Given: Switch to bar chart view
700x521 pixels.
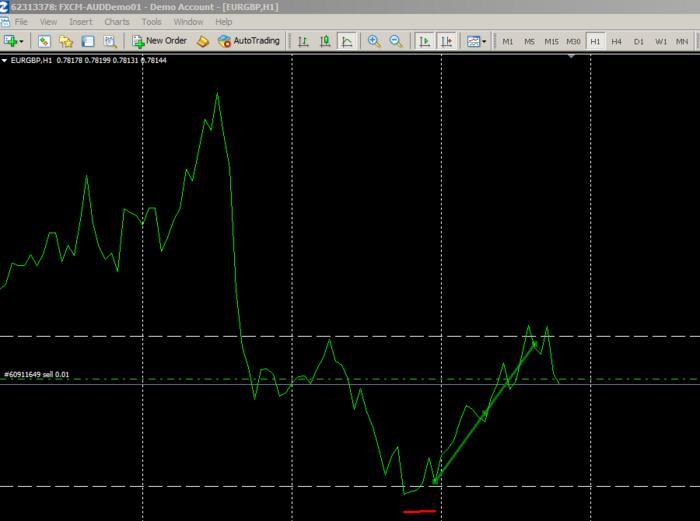Looking at the screenshot, I should (x=303, y=41).
